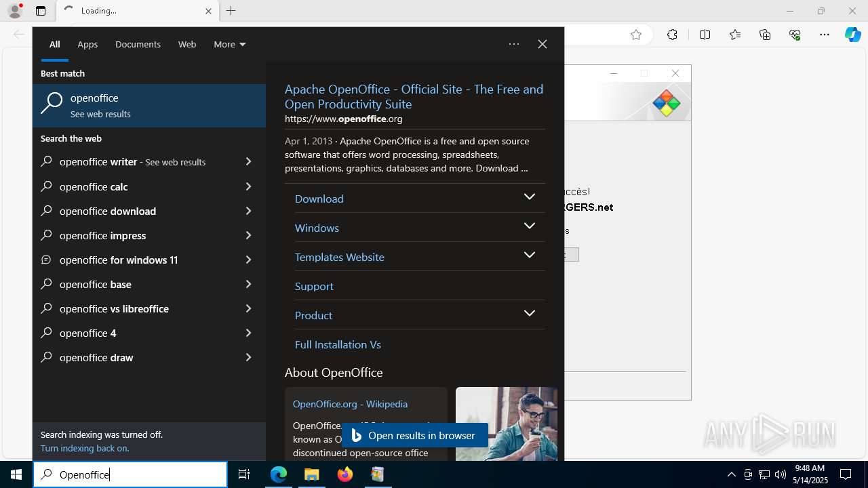
Task: Open Edge tab actions menu icon
Action: click(41, 11)
